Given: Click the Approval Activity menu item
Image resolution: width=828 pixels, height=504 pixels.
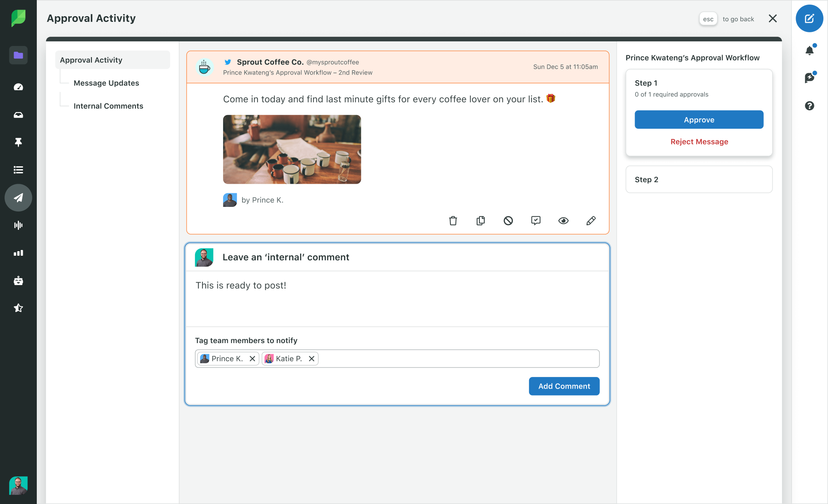Looking at the screenshot, I should 91,60.
